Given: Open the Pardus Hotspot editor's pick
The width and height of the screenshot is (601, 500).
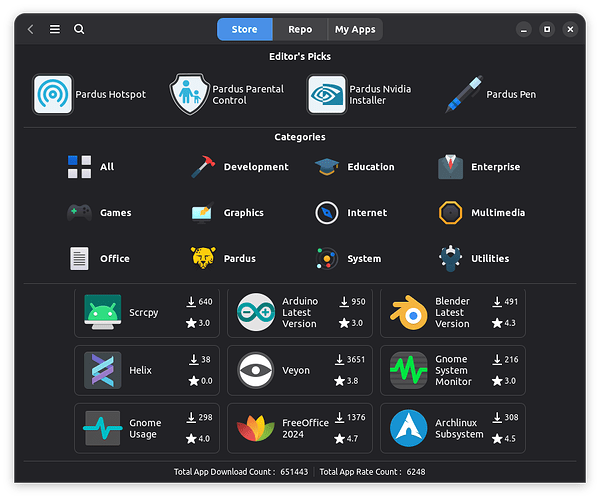Looking at the screenshot, I should [x=90, y=95].
